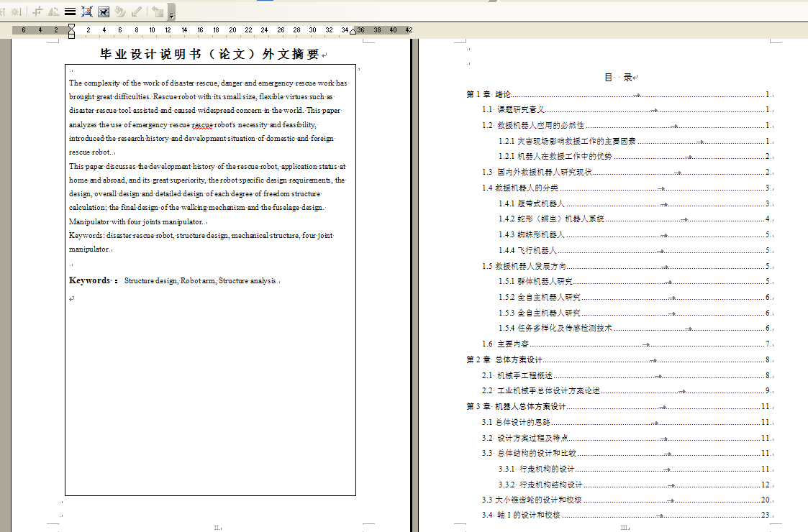Click the first-line indent marker on the ruler

click(72, 27)
